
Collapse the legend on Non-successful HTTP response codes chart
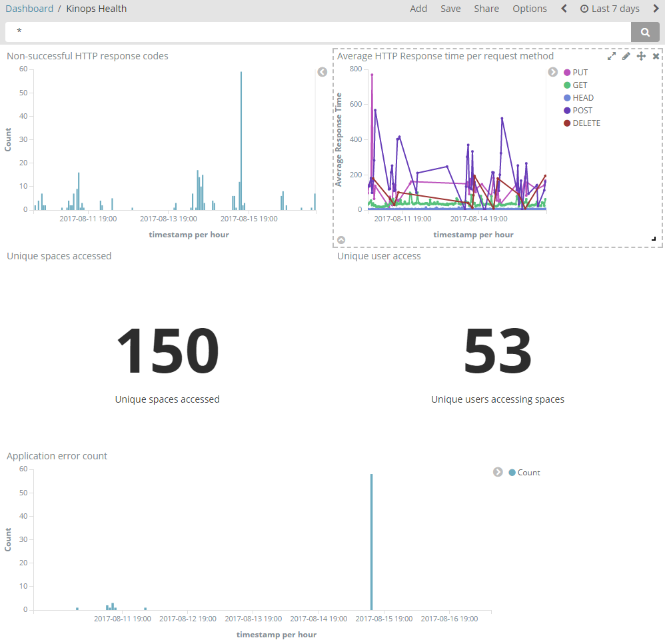coord(322,71)
